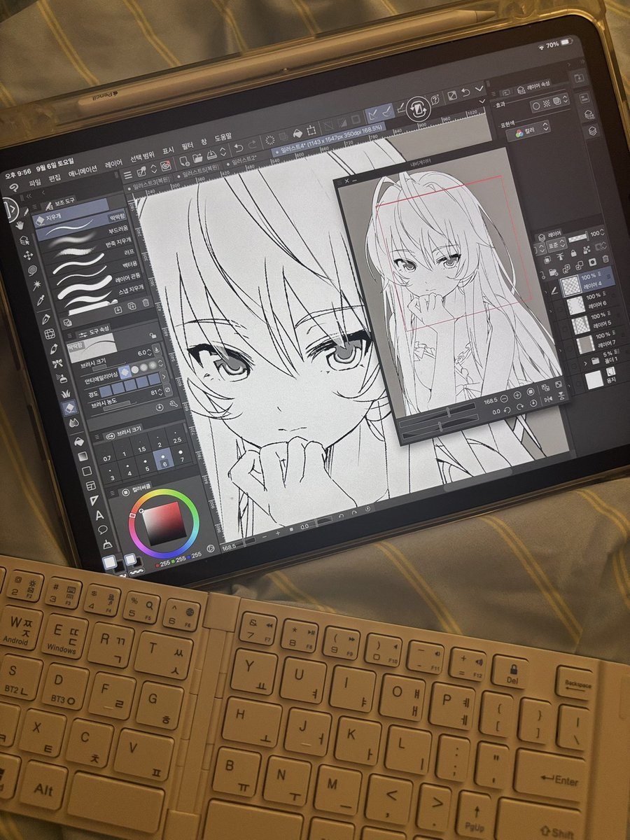Select the move layer arrows tool

pyautogui.click(x=28, y=255)
